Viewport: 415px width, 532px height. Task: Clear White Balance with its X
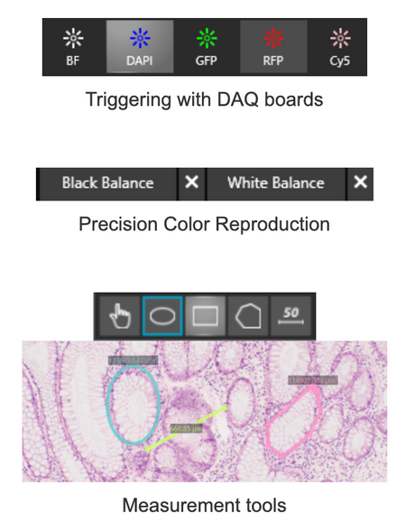(360, 183)
